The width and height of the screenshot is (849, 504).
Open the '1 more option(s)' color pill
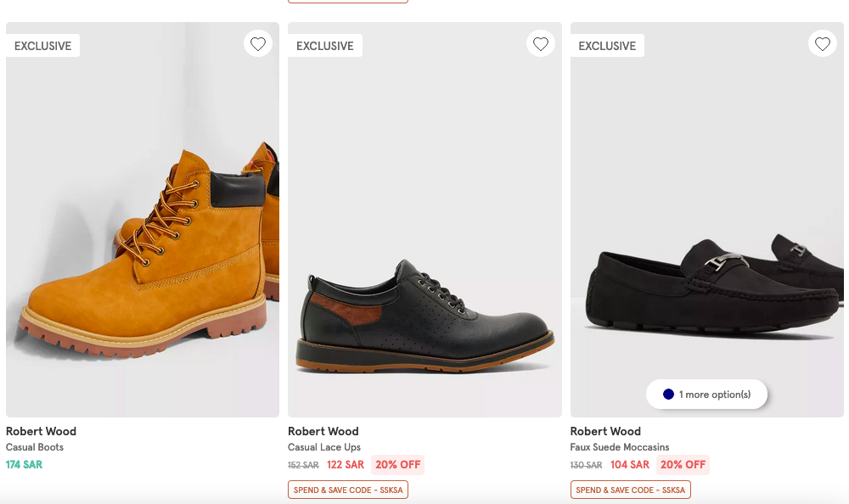click(707, 395)
